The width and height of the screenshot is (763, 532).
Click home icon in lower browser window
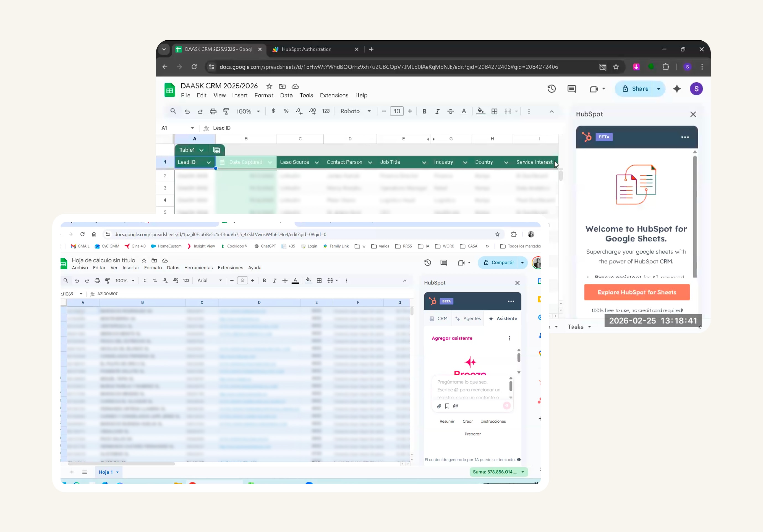pos(94,234)
